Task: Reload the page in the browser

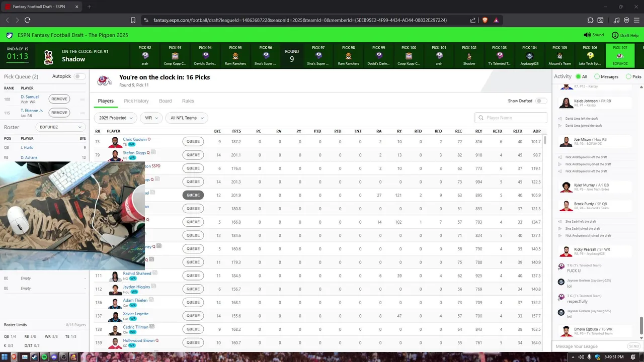Action: pyautogui.click(x=27, y=20)
